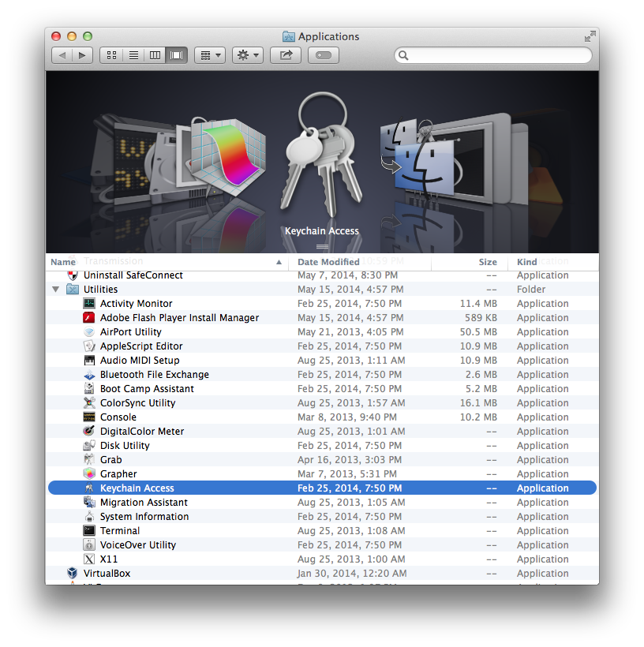
Task: Click the ColorSync Utility icon
Action: click(89, 402)
